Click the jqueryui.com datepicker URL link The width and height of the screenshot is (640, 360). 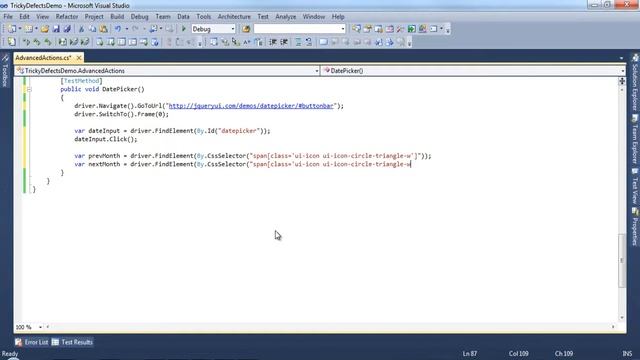coord(251,106)
